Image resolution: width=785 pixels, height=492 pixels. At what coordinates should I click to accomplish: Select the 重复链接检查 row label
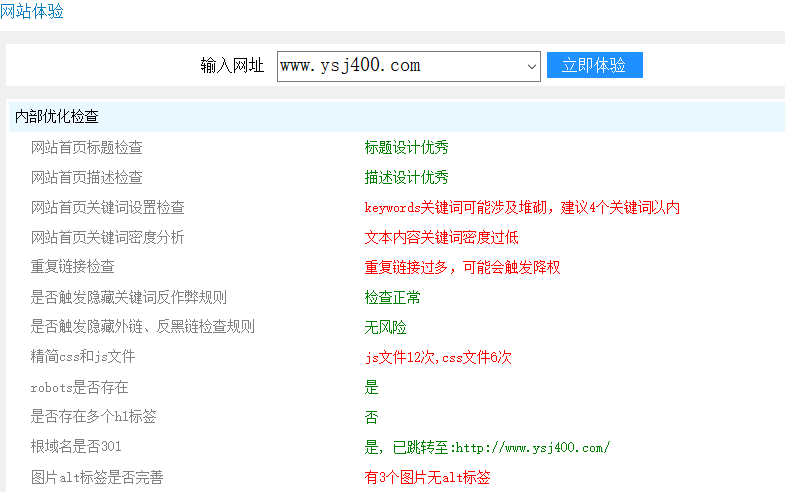pos(73,267)
